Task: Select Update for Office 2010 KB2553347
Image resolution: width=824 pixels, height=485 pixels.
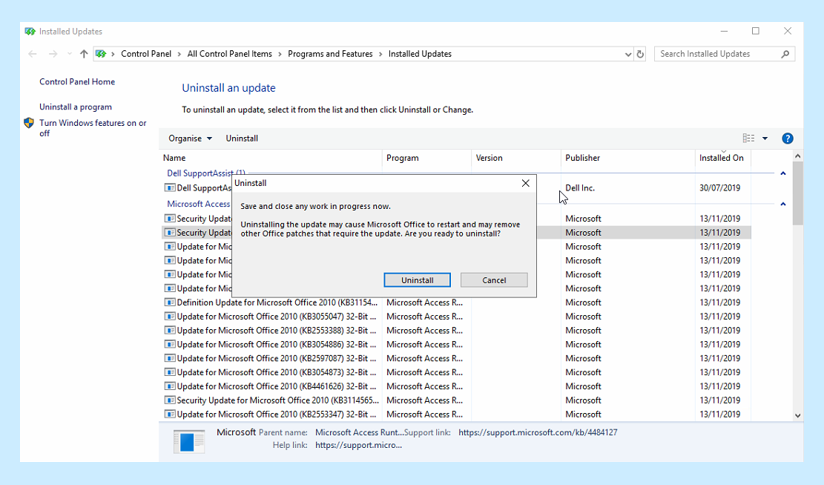Action: tap(456, 414)
